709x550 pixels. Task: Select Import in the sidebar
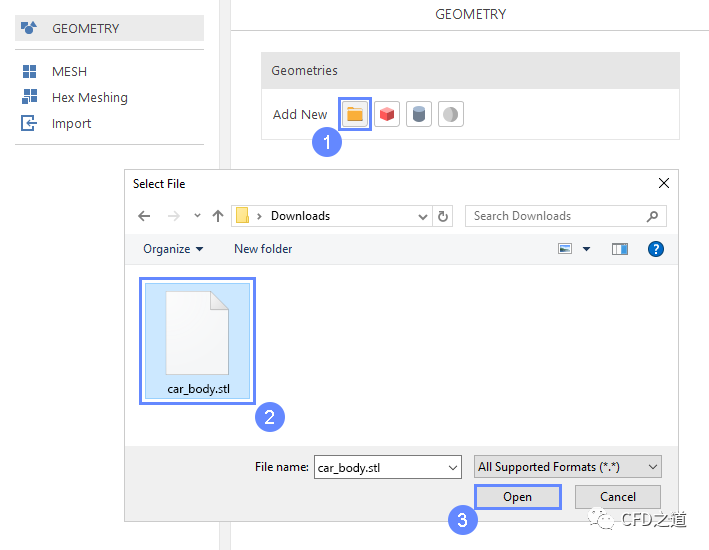pos(71,124)
